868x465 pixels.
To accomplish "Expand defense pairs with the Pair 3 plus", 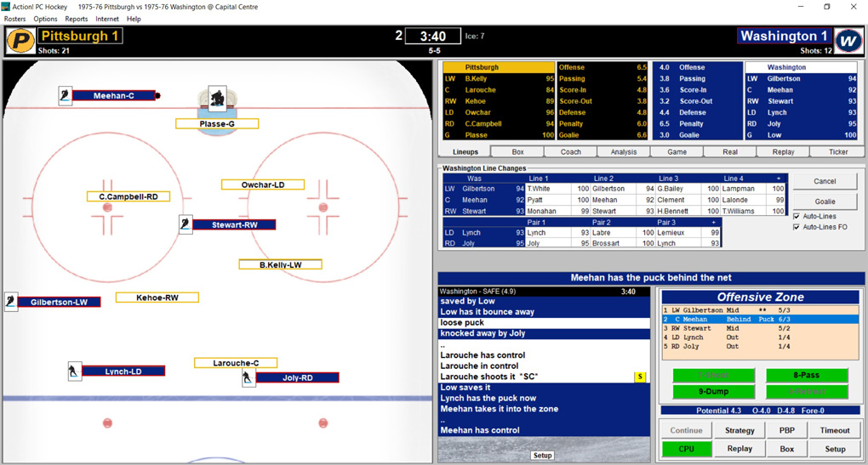I will click(713, 222).
